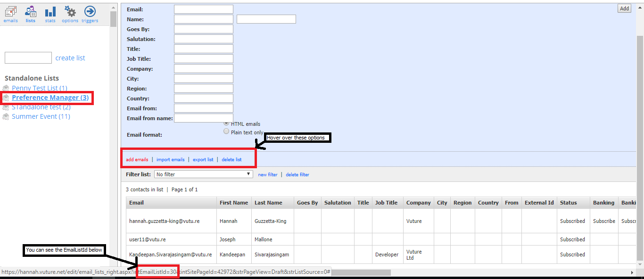Open the emails section icon
This screenshot has height=279, width=644.
10,11
